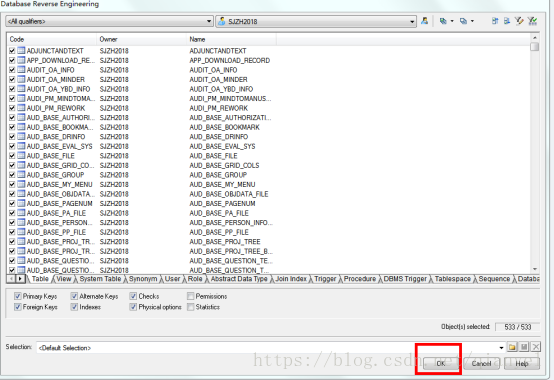Click table icon of AUD_BASE_PAGENUM row
The width and height of the screenshot is (554, 380).
21,203
